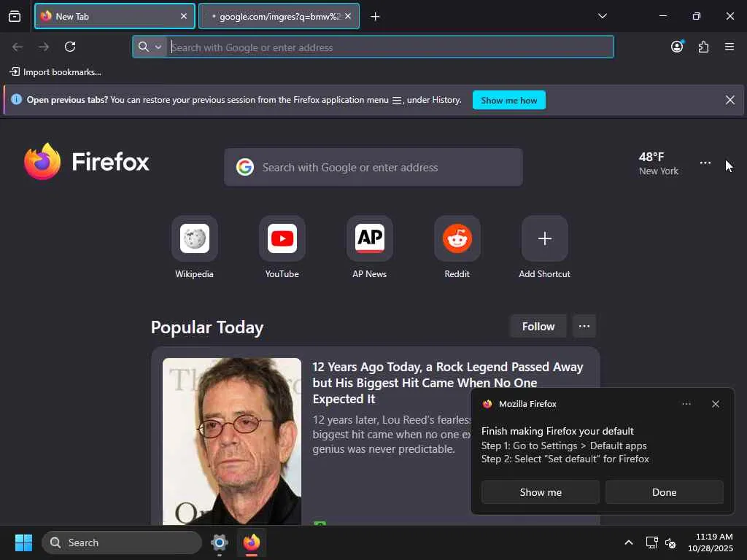747x560 pixels.
Task: Open the Windows Start menu
Action: coord(24,542)
